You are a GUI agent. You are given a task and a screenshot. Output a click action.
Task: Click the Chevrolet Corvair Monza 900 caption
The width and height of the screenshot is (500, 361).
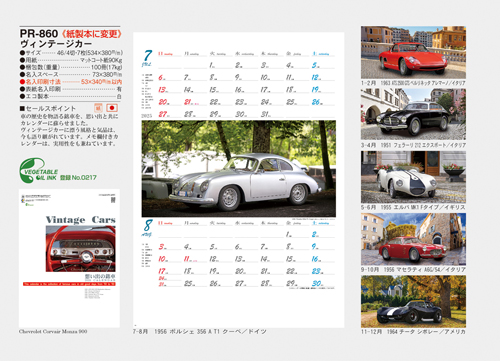coord(53,331)
